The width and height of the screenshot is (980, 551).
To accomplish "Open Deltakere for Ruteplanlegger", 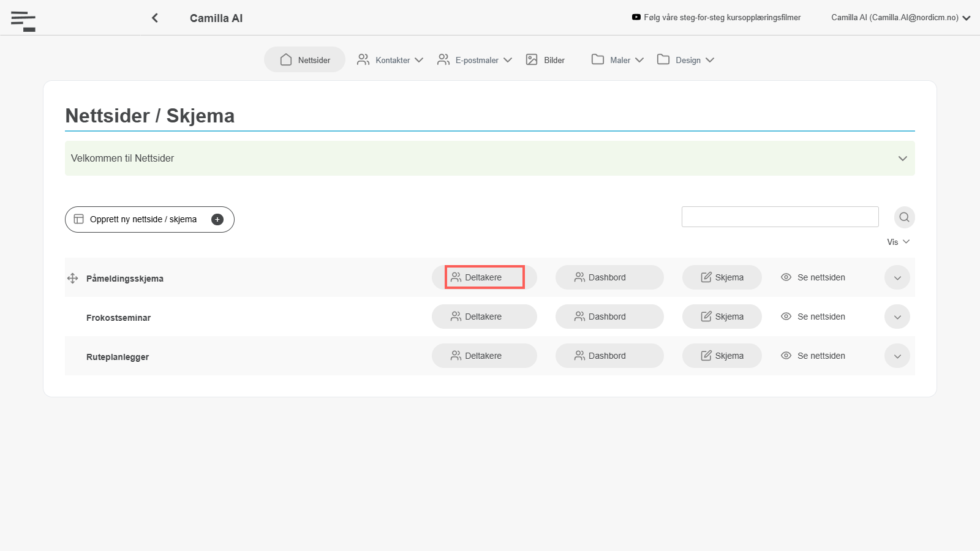I will pyautogui.click(x=484, y=356).
